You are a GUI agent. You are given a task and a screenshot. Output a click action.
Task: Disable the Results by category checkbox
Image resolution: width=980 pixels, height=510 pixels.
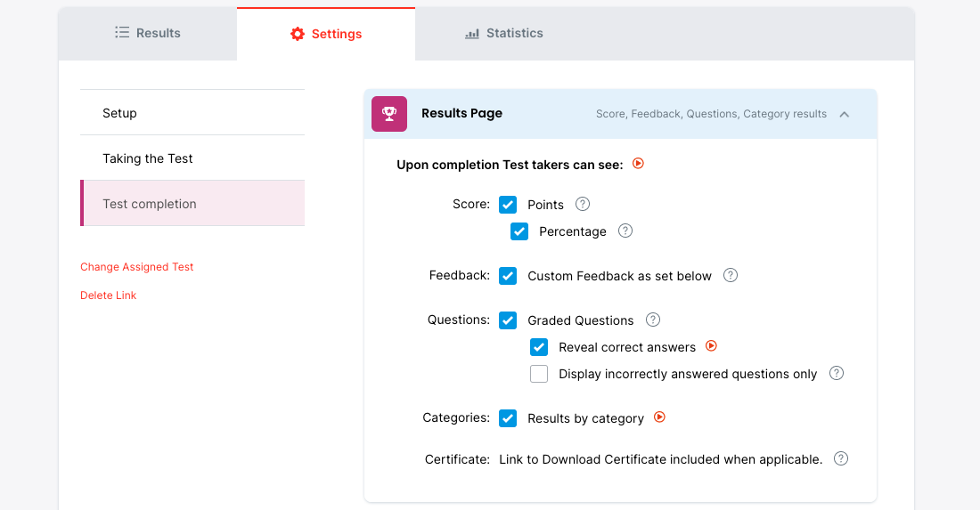click(508, 418)
